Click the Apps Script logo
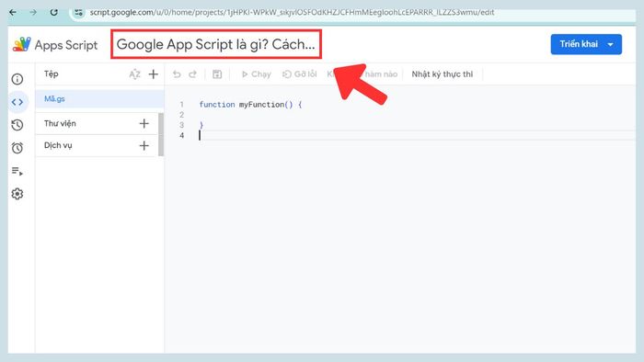This screenshot has width=644, height=362. click(21, 44)
